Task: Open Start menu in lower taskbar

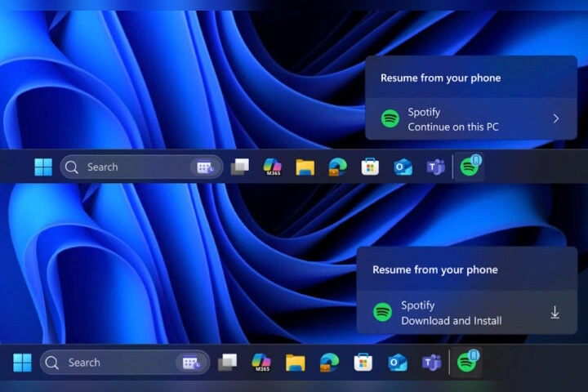Action: coord(22,363)
